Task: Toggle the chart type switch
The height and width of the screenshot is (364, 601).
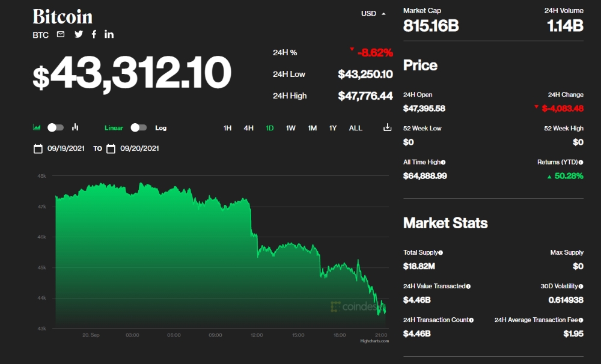Action: pyautogui.click(x=55, y=127)
